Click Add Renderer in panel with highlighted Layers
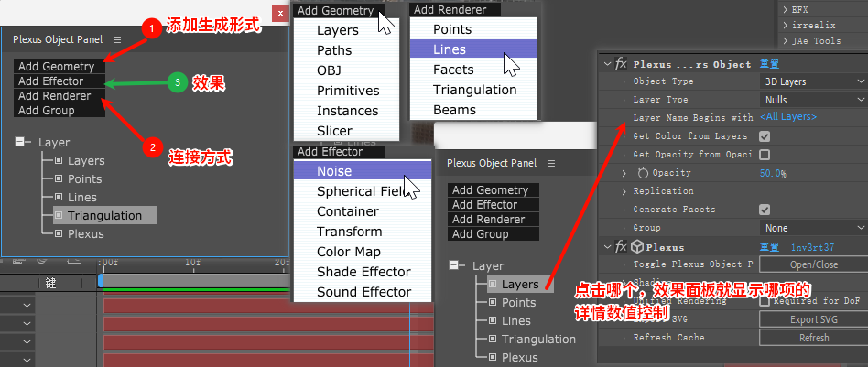This screenshot has height=367, width=868. (x=494, y=220)
